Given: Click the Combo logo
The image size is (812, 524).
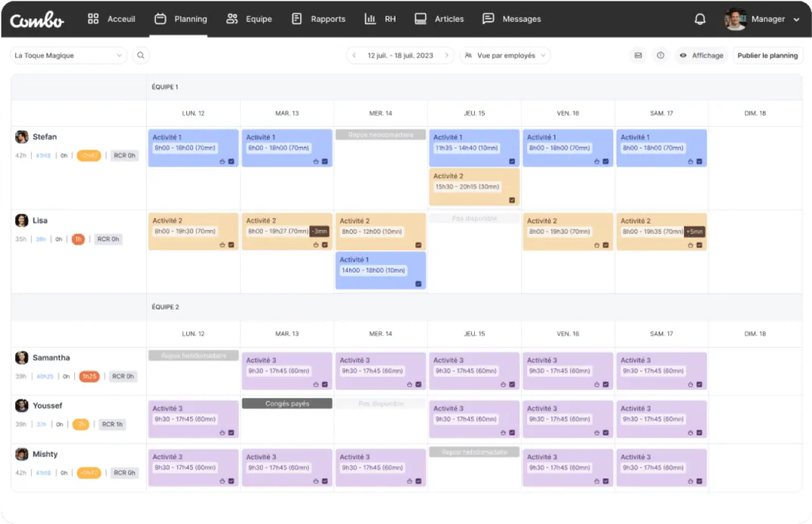Looking at the screenshot, I should point(36,19).
